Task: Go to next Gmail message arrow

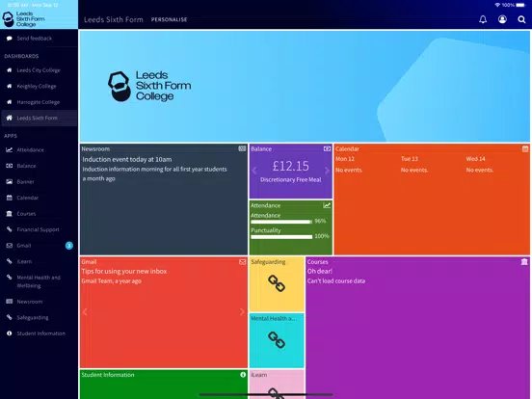Action: pyautogui.click(x=242, y=312)
